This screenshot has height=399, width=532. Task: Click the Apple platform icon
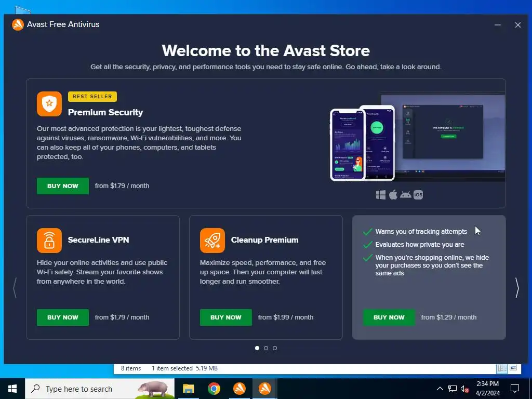point(393,195)
